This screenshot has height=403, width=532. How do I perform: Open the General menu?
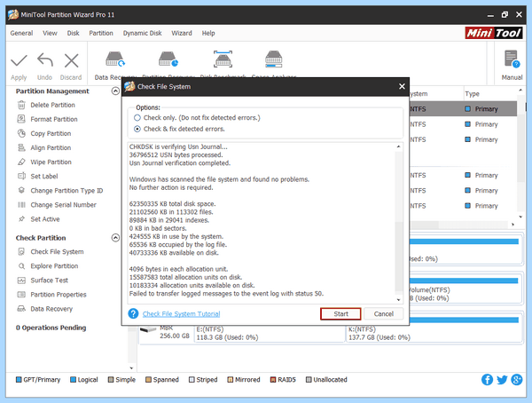point(21,33)
